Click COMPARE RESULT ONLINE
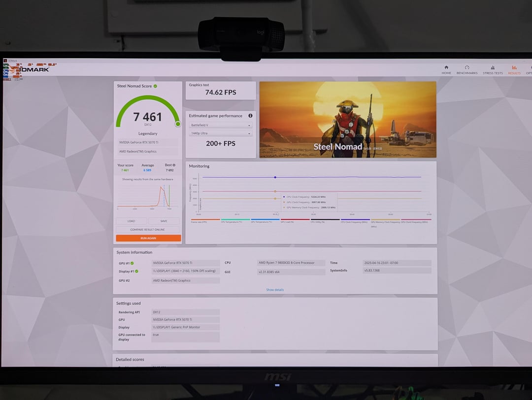532x400 pixels. 148,229
